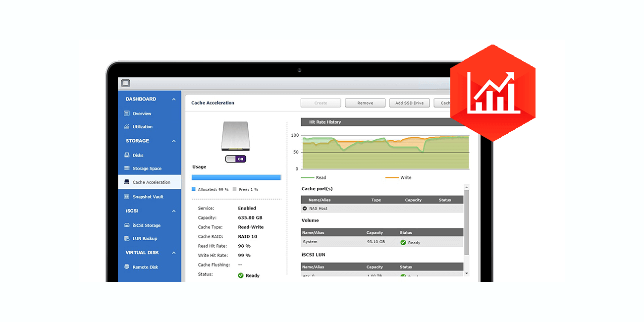
Task: Click the Overview icon in sidebar
Action: click(127, 113)
